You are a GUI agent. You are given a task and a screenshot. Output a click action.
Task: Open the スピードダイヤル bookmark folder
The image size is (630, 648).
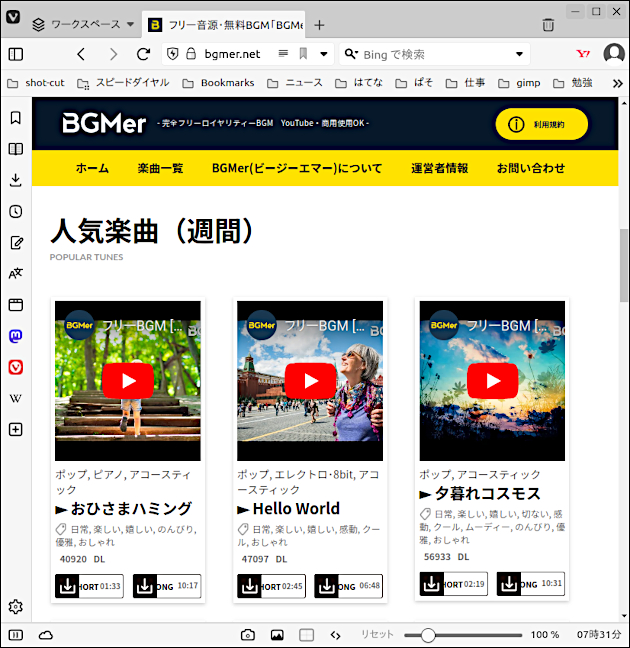coord(123,83)
